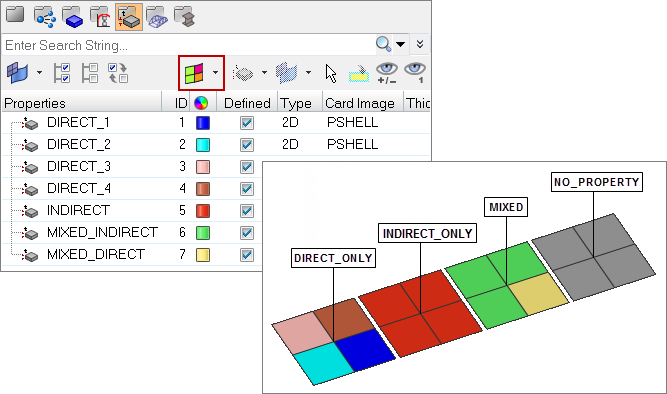Click 2D type cell in DIRECT_2 row
The height and width of the screenshot is (394, 667).
tap(290, 145)
